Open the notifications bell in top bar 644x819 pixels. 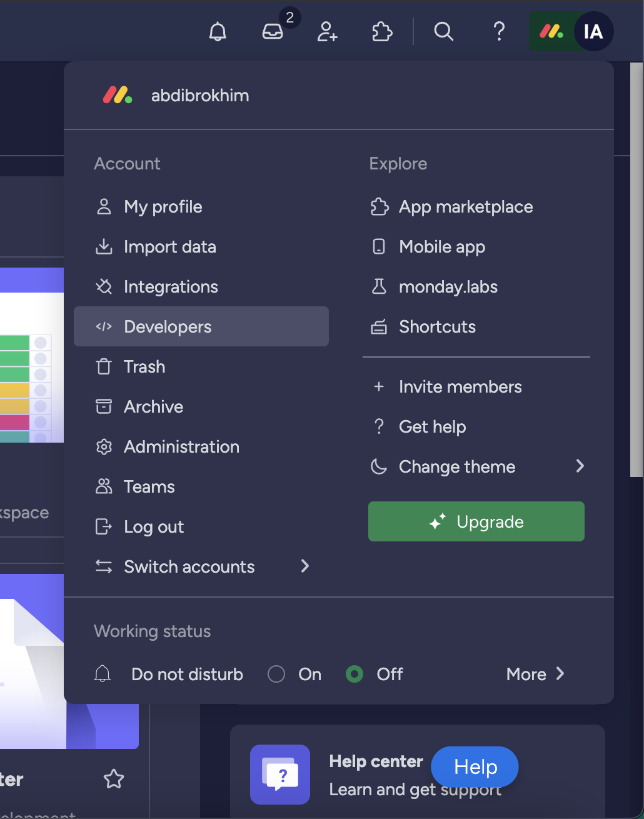click(218, 31)
